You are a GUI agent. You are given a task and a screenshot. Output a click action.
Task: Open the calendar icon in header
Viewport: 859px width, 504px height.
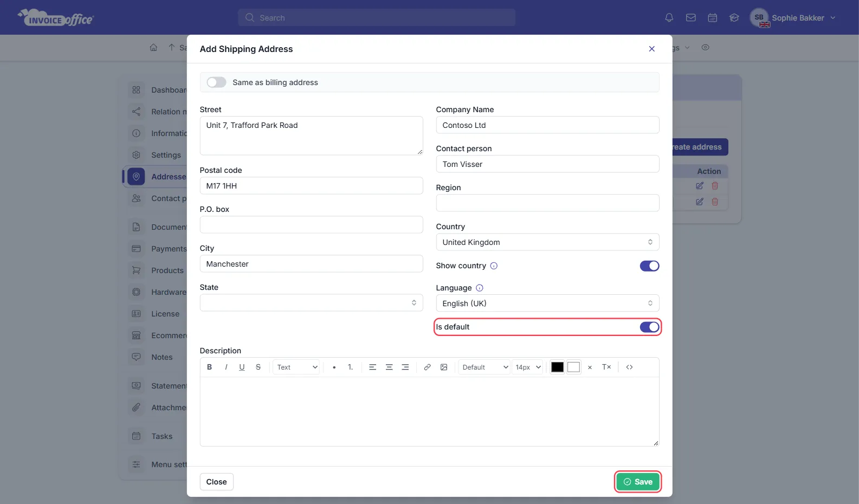click(713, 18)
